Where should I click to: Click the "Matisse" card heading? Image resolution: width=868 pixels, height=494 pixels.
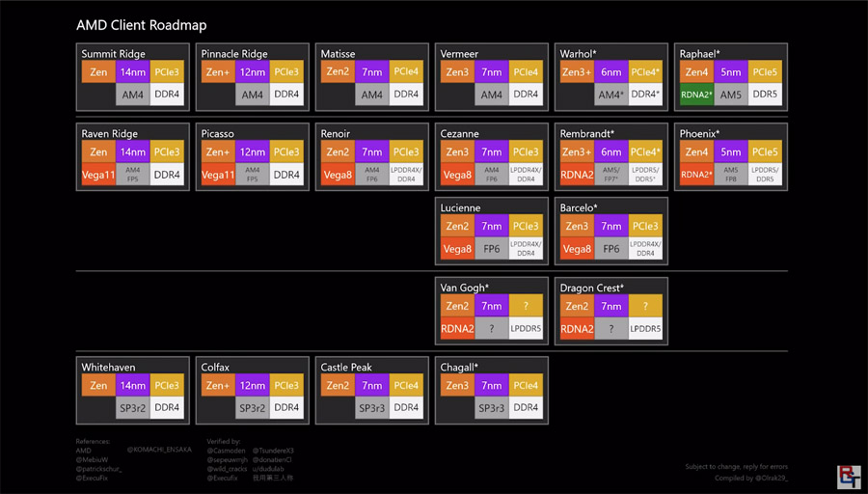[338, 54]
